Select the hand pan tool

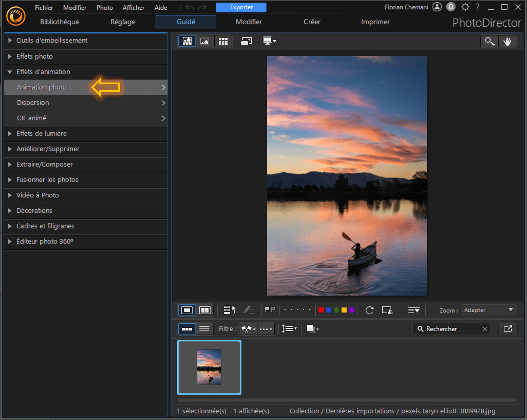click(x=507, y=41)
